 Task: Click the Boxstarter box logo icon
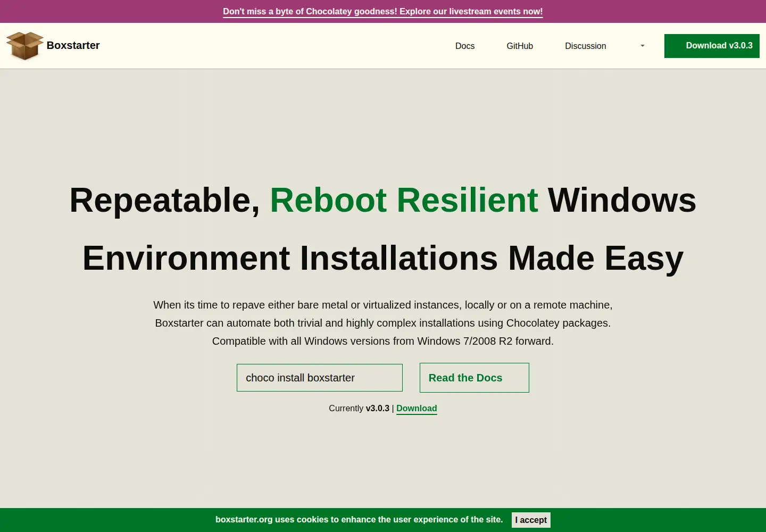[24, 46]
